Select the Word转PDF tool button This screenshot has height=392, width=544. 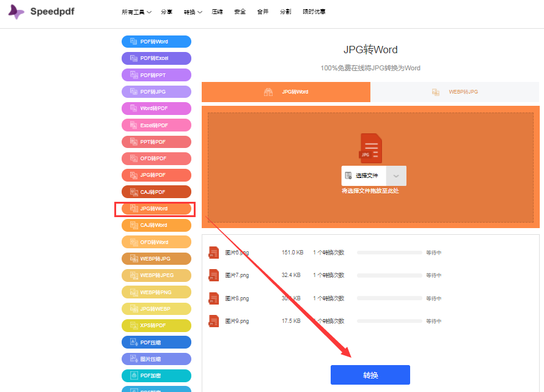tap(156, 108)
